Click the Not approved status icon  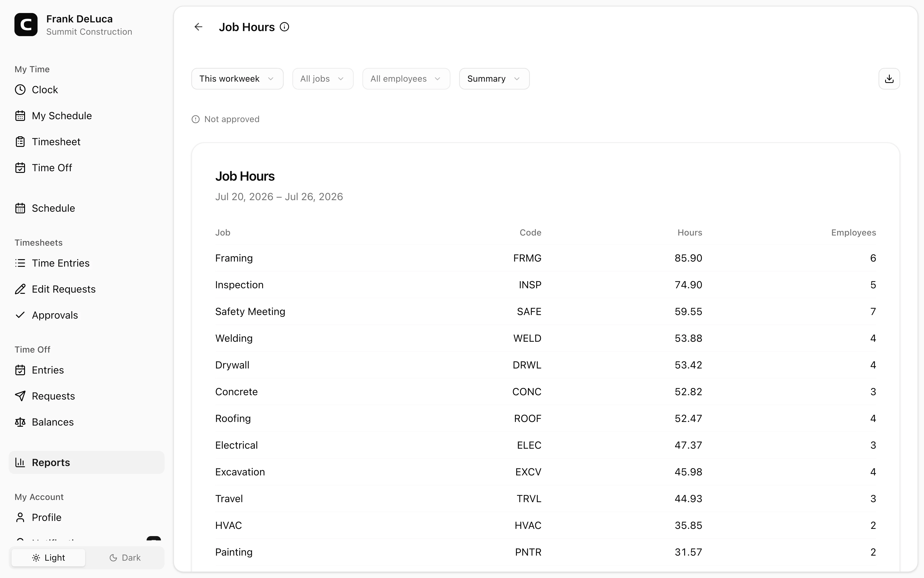(195, 119)
